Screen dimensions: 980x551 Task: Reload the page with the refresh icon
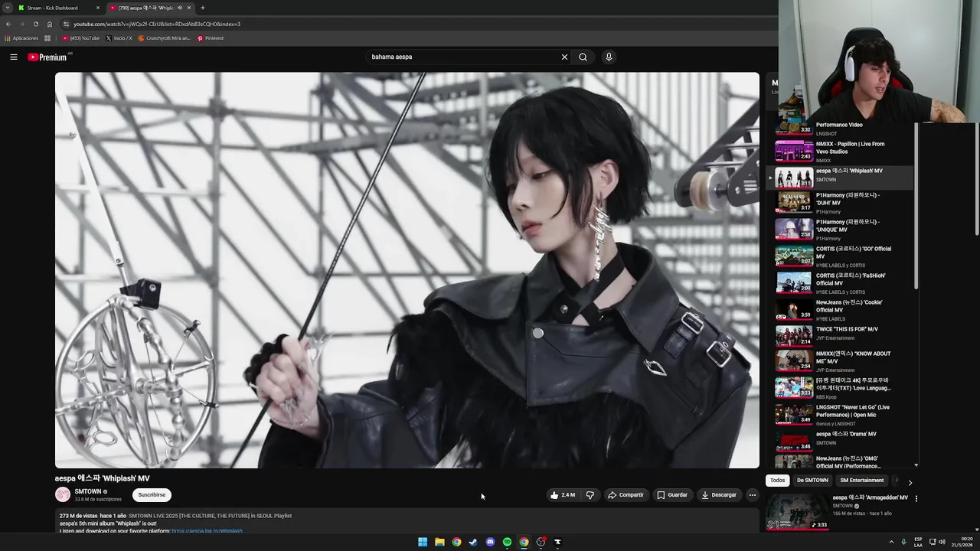click(35, 24)
